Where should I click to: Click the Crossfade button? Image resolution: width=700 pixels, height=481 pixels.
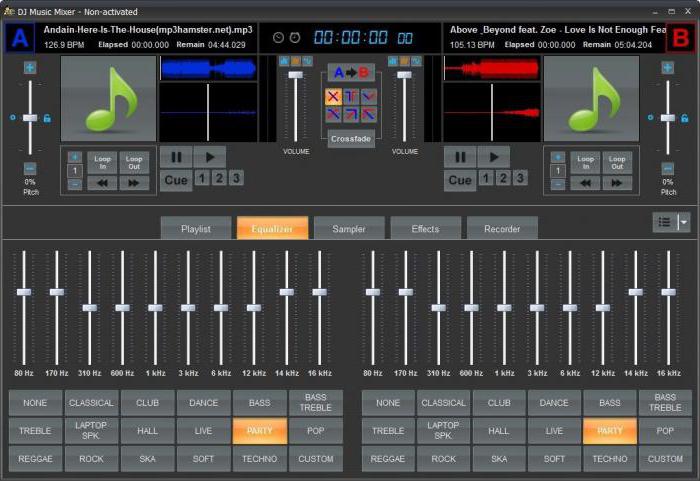coord(351,139)
